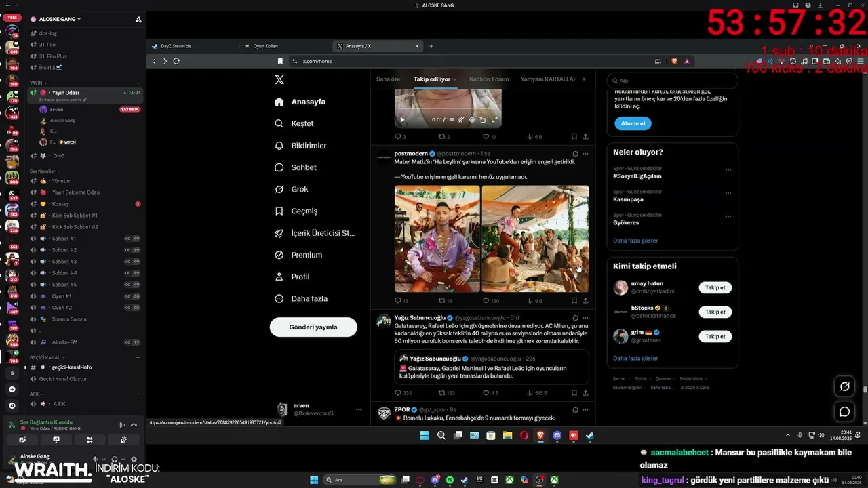The width and height of the screenshot is (868, 488).
Task: Open Sohbet messages in X sidebar
Action: pyautogui.click(x=296, y=167)
